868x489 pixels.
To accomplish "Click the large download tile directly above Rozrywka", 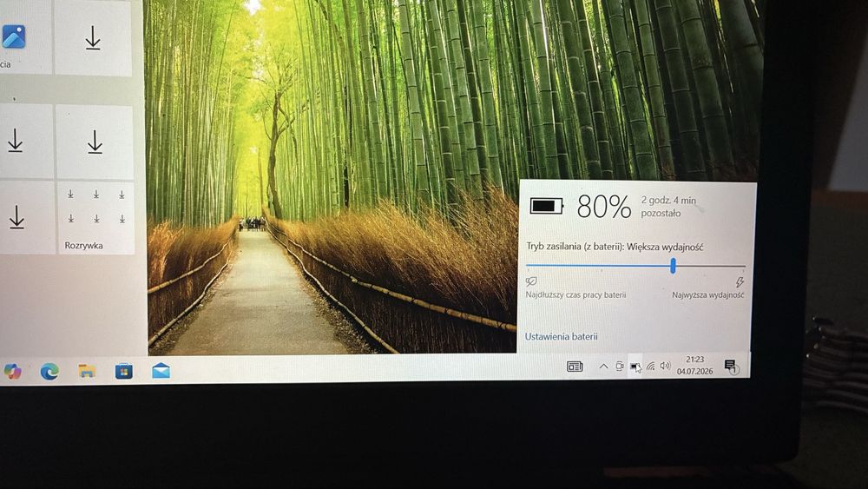I will [x=95, y=142].
